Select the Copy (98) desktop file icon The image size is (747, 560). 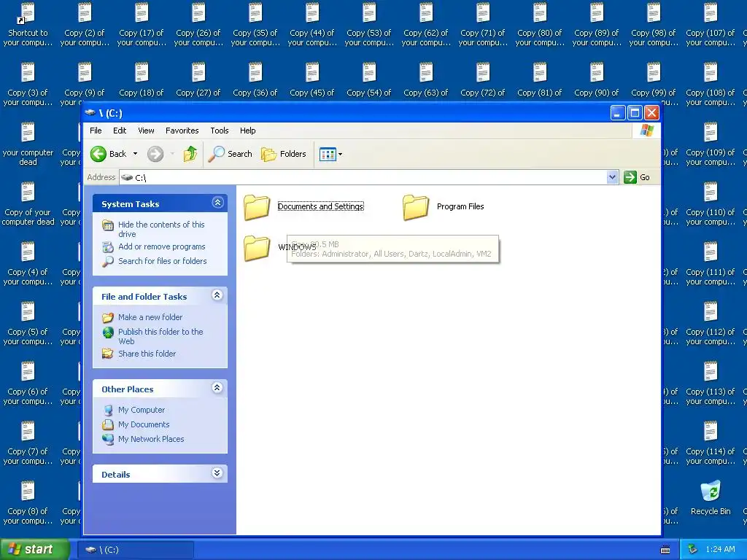(654, 13)
